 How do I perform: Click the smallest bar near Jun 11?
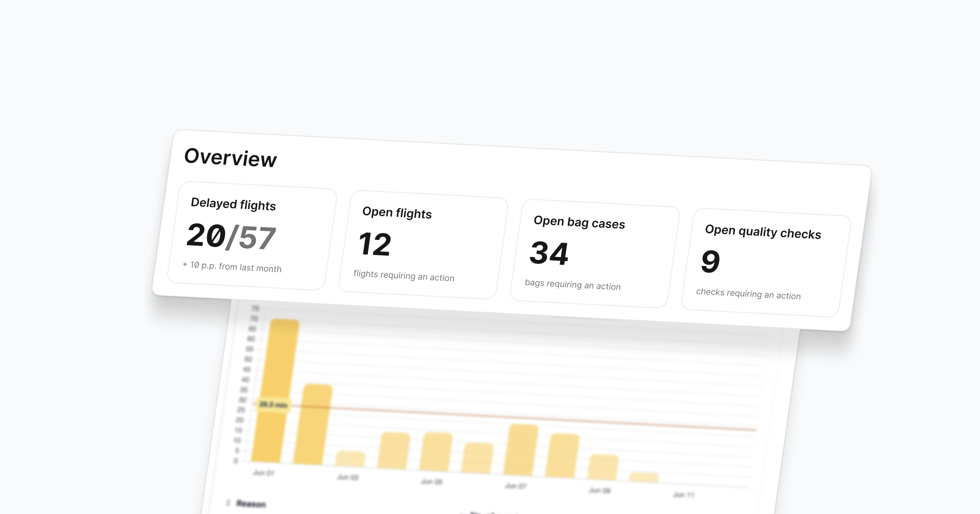click(x=644, y=478)
